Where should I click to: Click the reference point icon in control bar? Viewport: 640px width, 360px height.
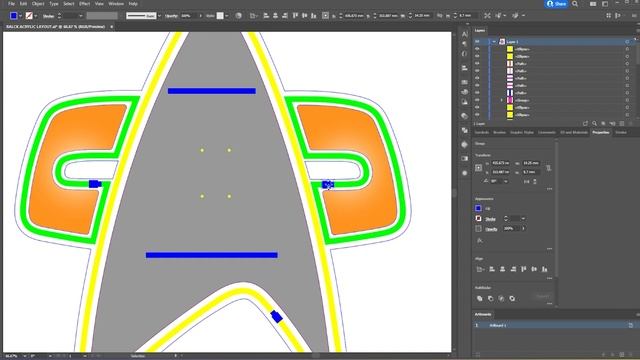(x=325, y=16)
